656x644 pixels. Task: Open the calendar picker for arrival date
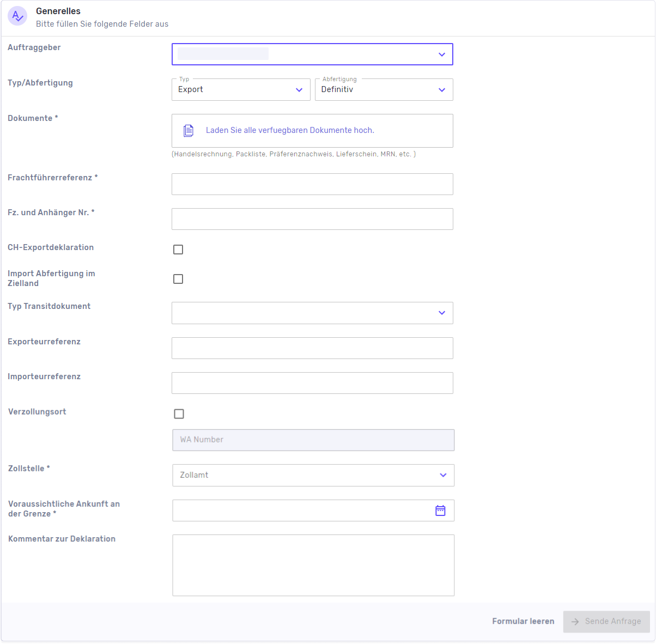click(x=440, y=510)
